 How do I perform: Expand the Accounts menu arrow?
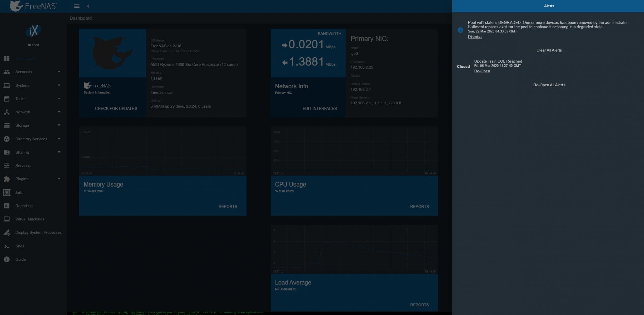pyautogui.click(x=59, y=72)
